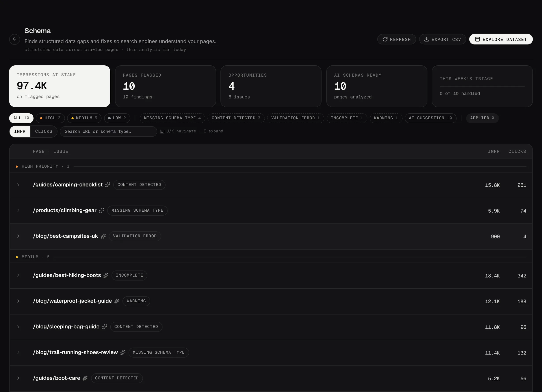Image resolution: width=542 pixels, height=392 pixels.
Task: Open EXPLORE DATASET
Action: (x=501, y=39)
